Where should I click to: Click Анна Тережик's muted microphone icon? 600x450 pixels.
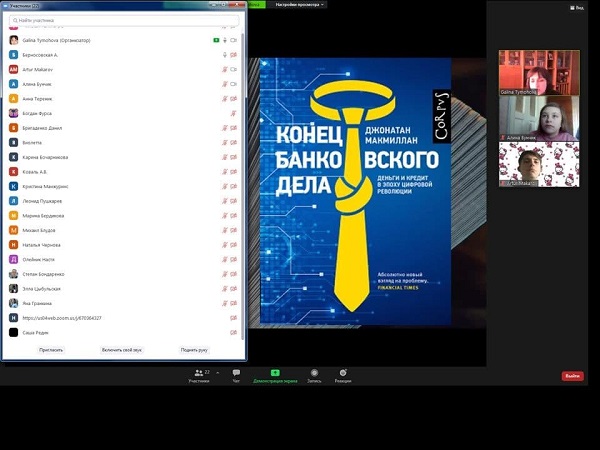tap(225, 99)
